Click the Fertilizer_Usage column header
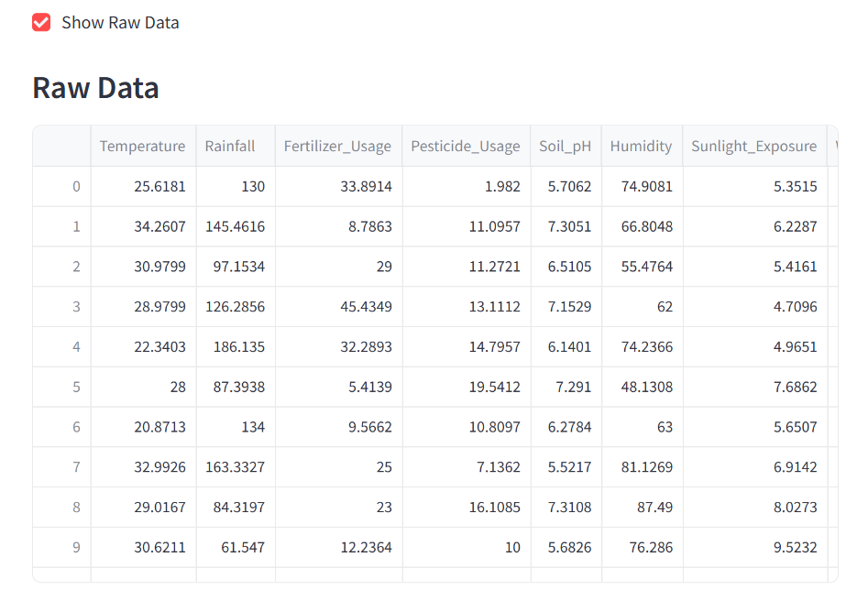The width and height of the screenshot is (868, 601). tap(339, 146)
